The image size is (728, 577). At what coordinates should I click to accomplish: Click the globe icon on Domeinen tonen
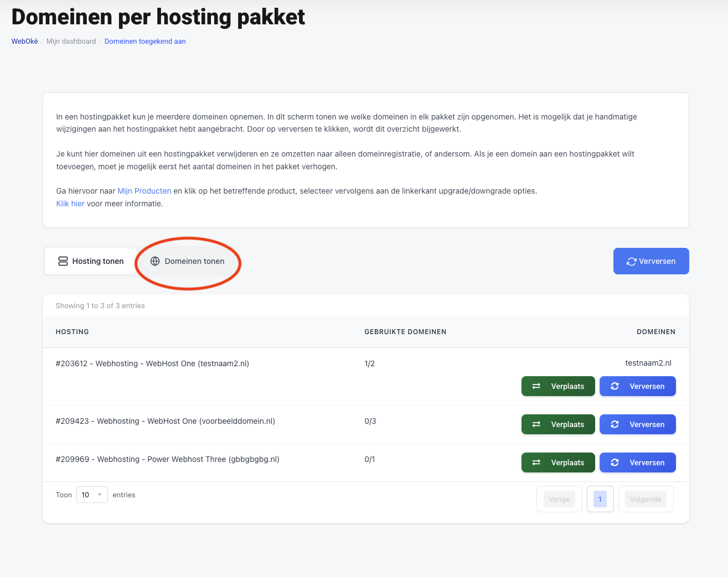pyautogui.click(x=155, y=261)
